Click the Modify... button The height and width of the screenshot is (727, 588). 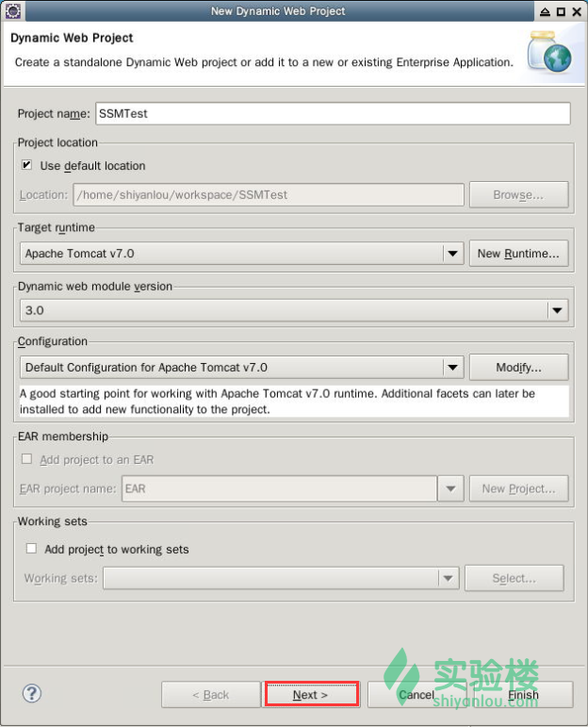point(518,368)
